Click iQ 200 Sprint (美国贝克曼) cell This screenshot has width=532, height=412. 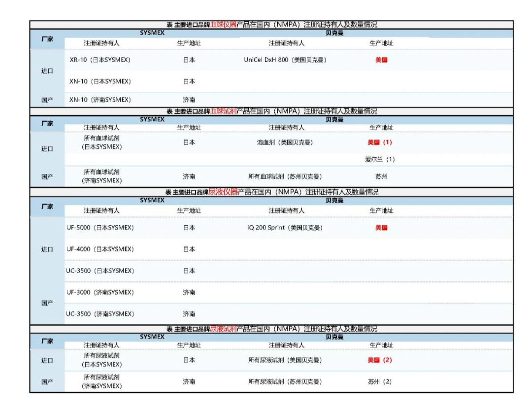(x=285, y=228)
